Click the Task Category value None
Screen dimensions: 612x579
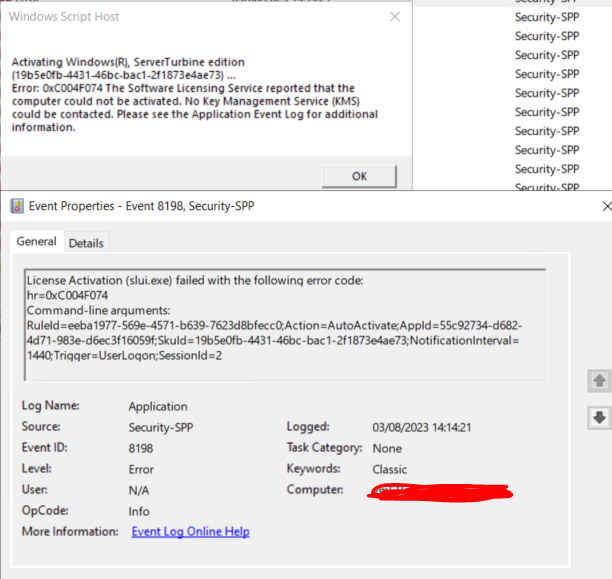(387, 448)
